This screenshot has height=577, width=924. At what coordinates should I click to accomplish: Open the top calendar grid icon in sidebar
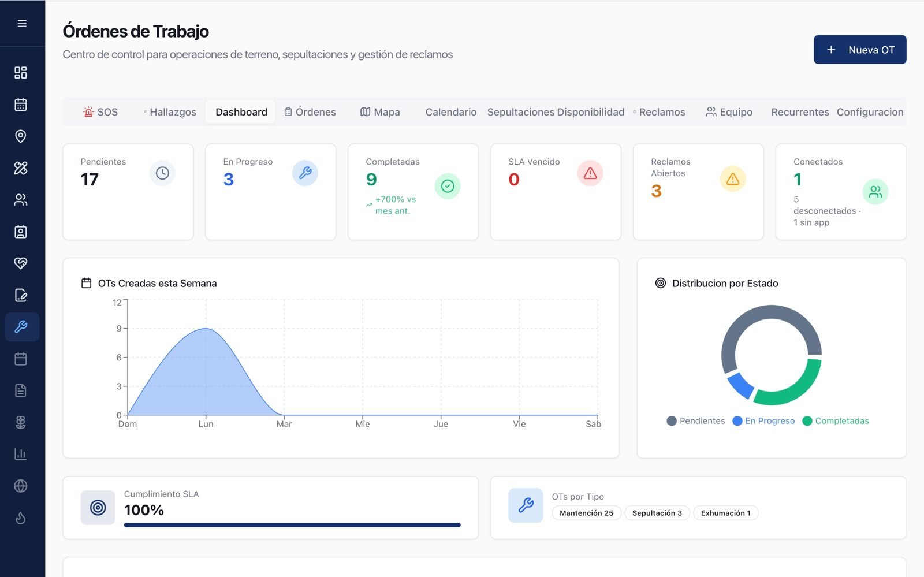tap(21, 105)
